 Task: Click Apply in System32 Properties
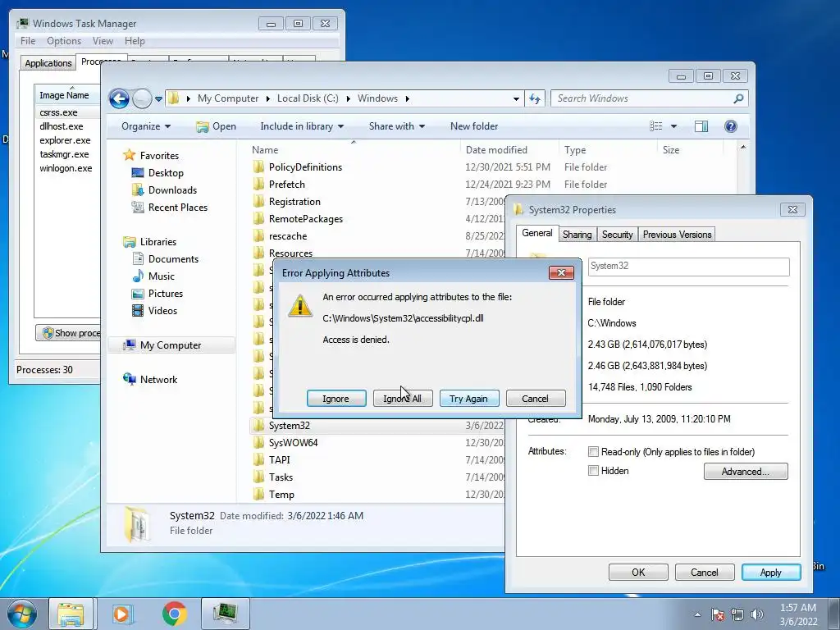pyautogui.click(x=771, y=572)
